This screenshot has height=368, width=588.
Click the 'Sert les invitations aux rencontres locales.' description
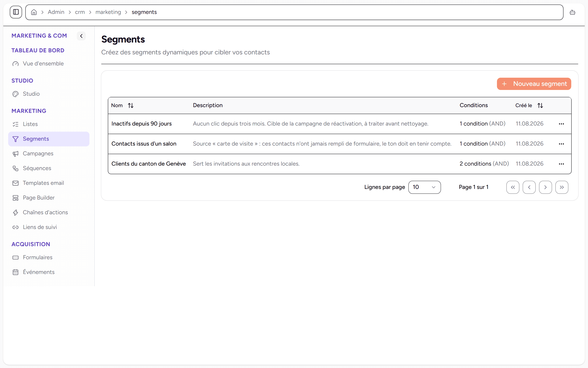coord(246,164)
